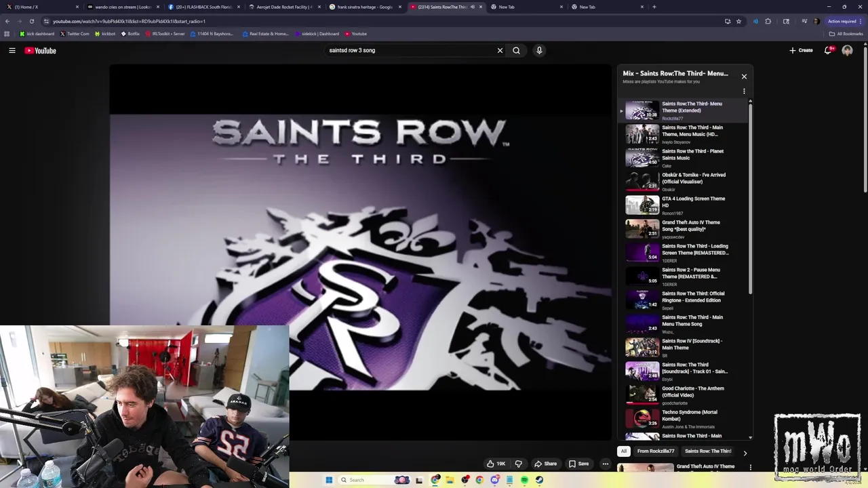This screenshot has height=488, width=868.
Task: Open Twitter Com bookmark
Action: tap(75, 34)
